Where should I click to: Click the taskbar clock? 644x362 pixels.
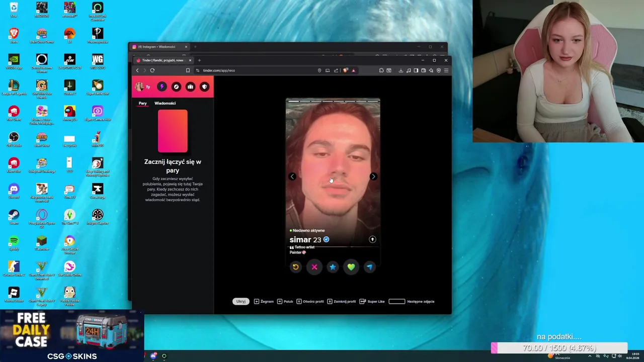pyautogui.click(x=633, y=356)
